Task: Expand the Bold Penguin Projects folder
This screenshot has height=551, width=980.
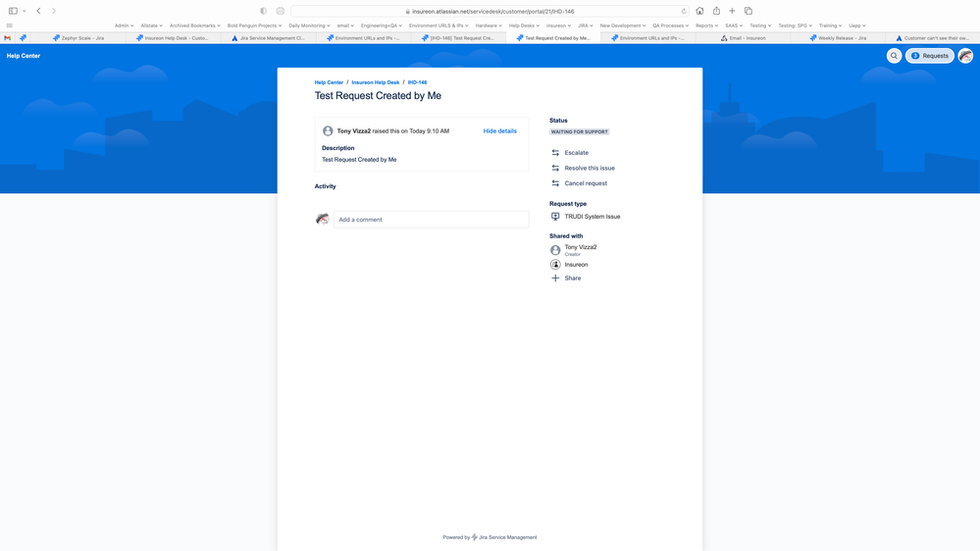Action: (x=254, y=25)
